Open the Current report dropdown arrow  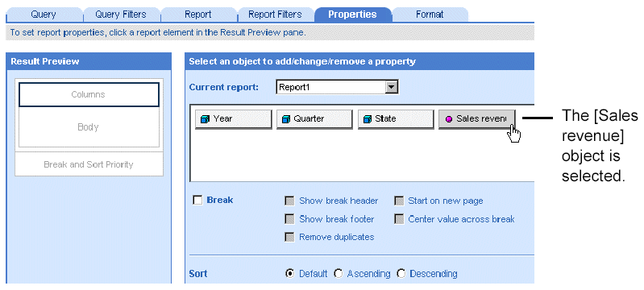(x=393, y=87)
